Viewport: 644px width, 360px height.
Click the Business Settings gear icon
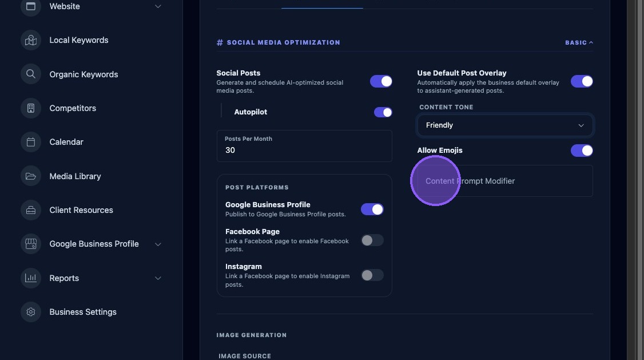31,312
